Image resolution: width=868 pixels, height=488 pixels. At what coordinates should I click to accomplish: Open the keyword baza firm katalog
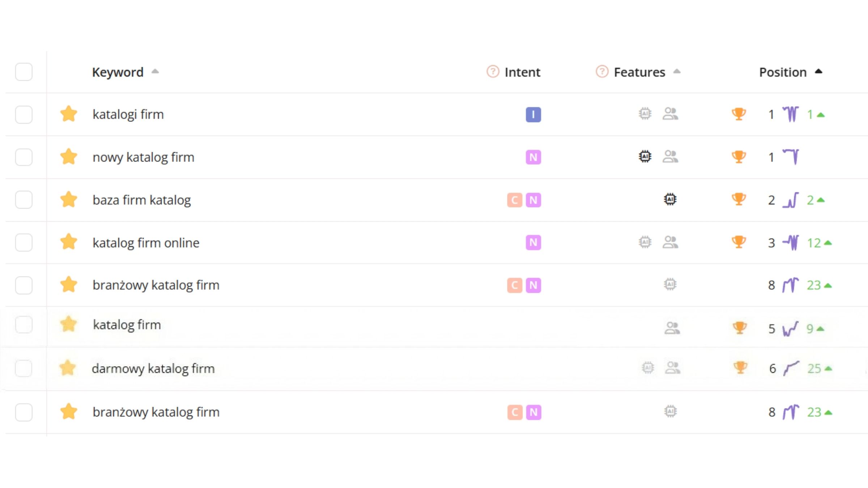pyautogui.click(x=141, y=200)
